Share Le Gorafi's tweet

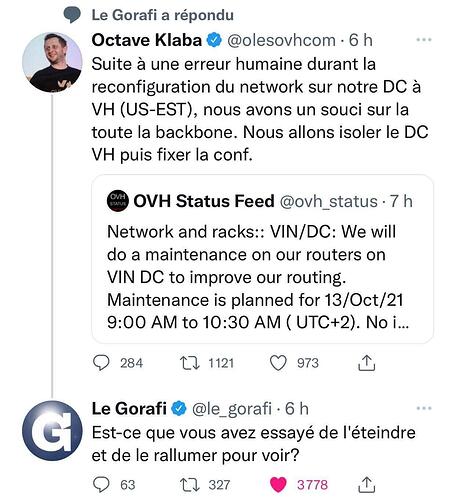pos(366,485)
